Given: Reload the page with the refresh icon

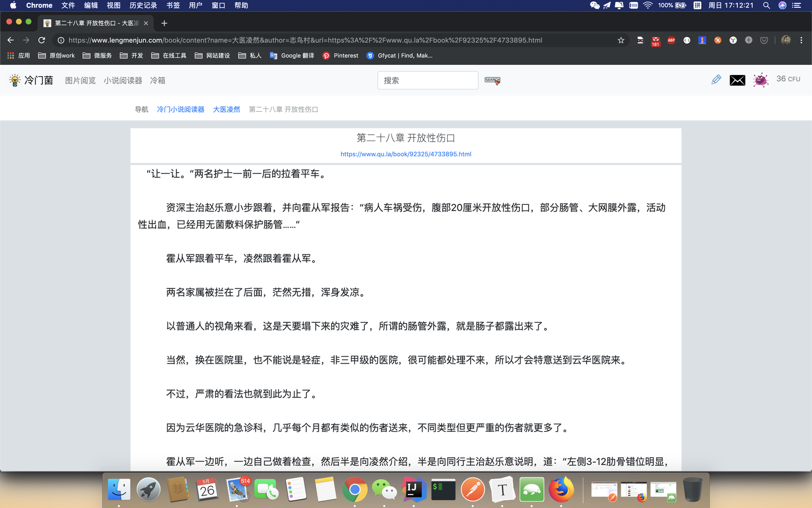Looking at the screenshot, I should (41, 40).
